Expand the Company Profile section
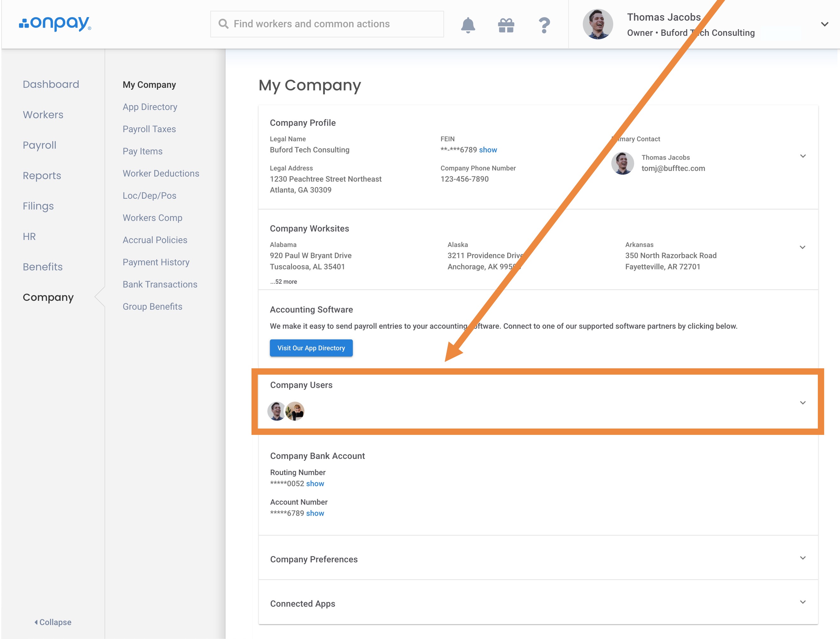 (803, 156)
